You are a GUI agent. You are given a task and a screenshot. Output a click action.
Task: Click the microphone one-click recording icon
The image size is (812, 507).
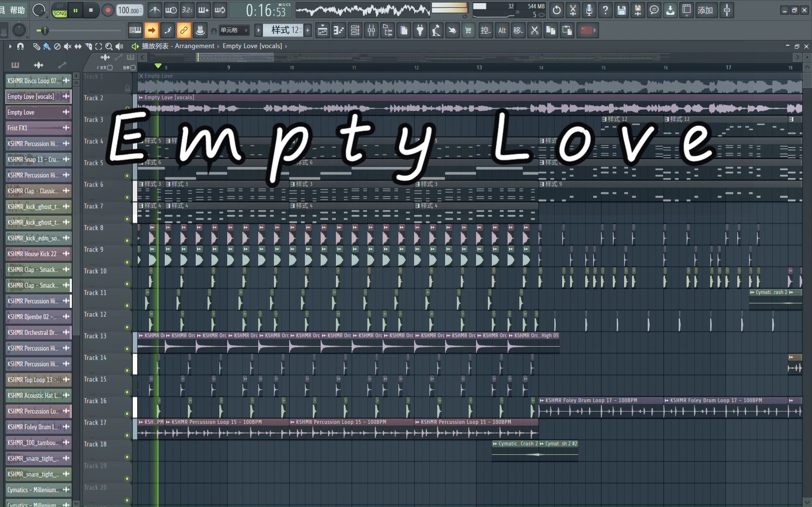click(x=589, y=10)
